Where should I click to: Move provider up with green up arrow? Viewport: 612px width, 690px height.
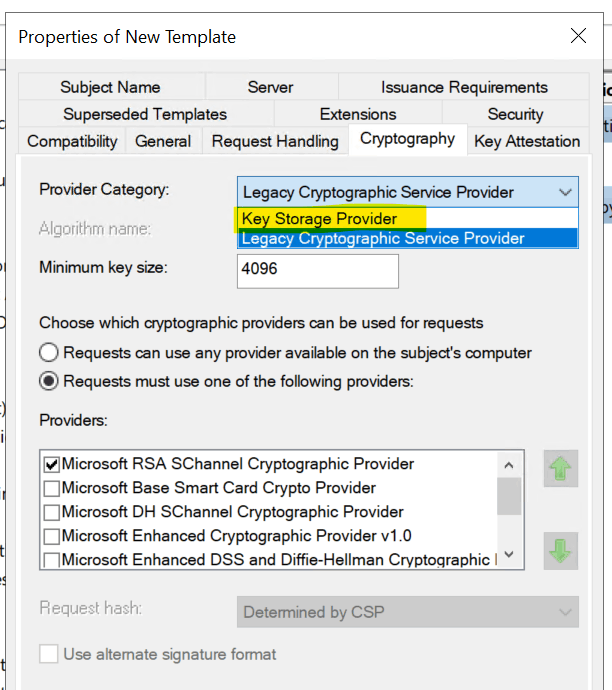(561, 468)
